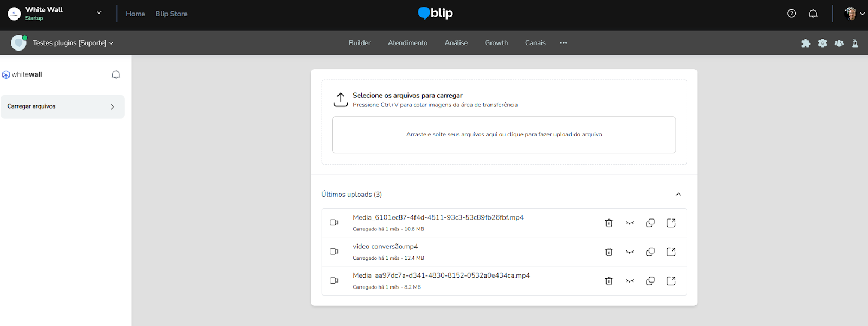Open Media_aa97dc7a video in new window
Screen dimensions: 868x326
671,281
